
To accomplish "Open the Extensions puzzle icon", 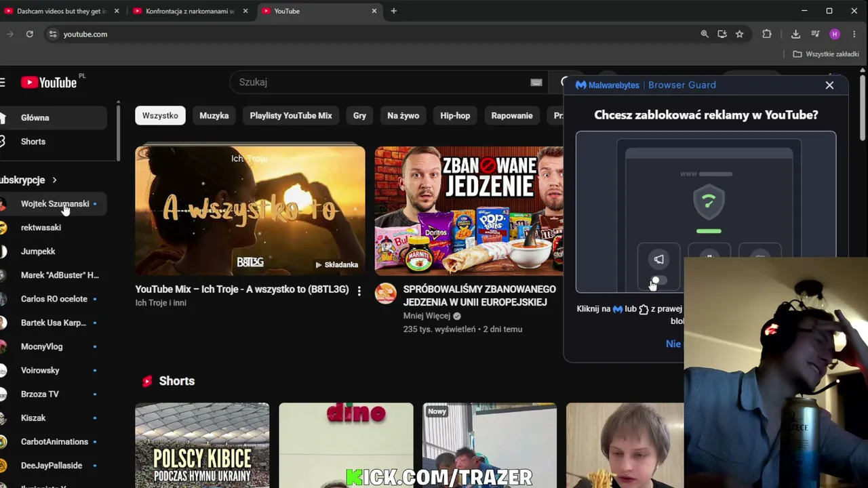I will click(x=767, y=34).
